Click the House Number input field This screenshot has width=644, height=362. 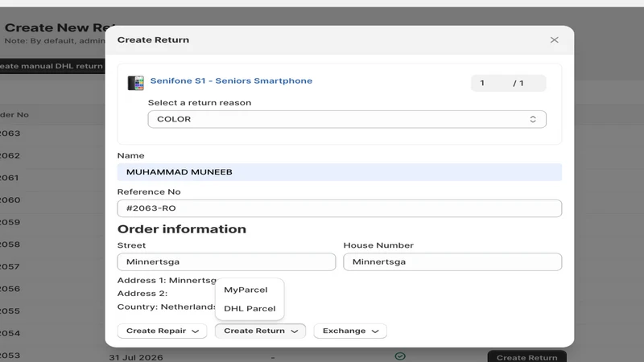pyautogui.click(x=452, y=262)
